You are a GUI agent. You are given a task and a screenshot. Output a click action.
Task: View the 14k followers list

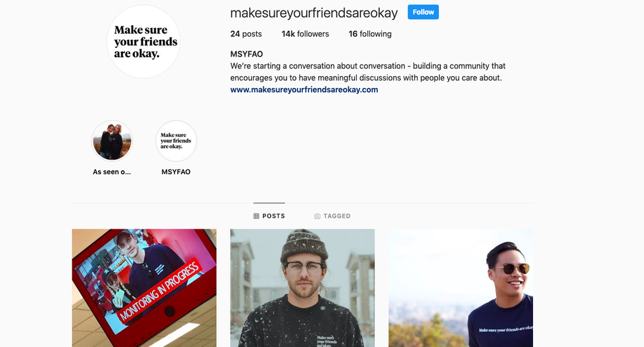point(305,34)
